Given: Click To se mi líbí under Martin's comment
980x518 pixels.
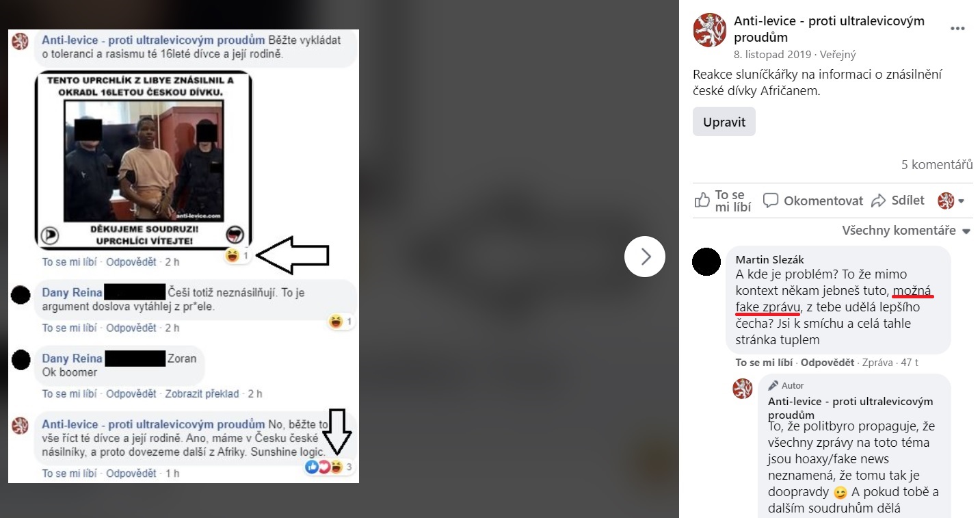Looking at the screenshot, I should click(x=764, y=363).
